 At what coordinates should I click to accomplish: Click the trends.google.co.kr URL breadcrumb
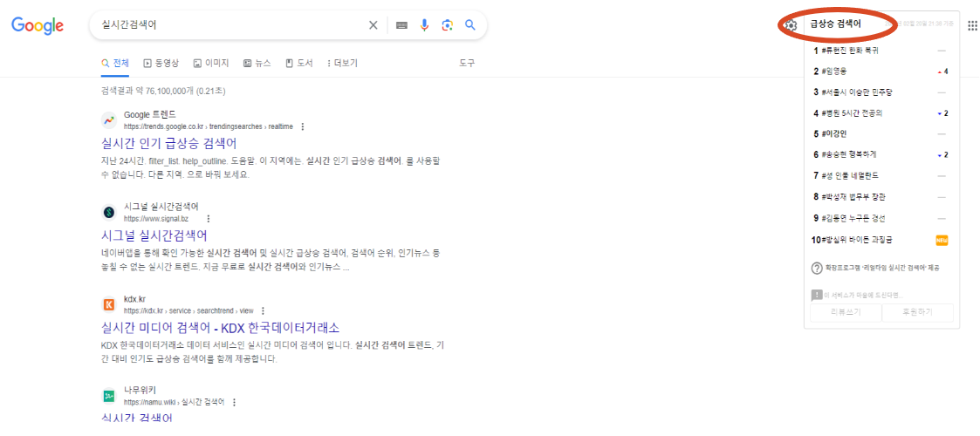[x=208, y=126]
